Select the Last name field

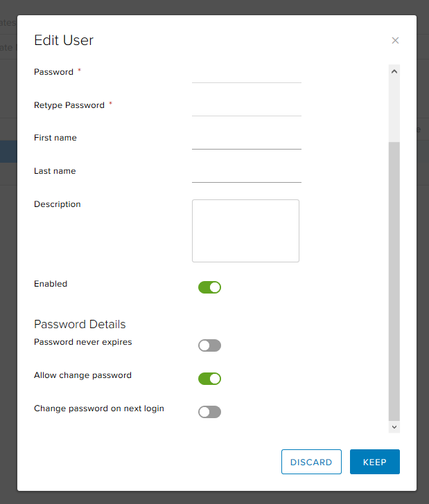point(246,174)
